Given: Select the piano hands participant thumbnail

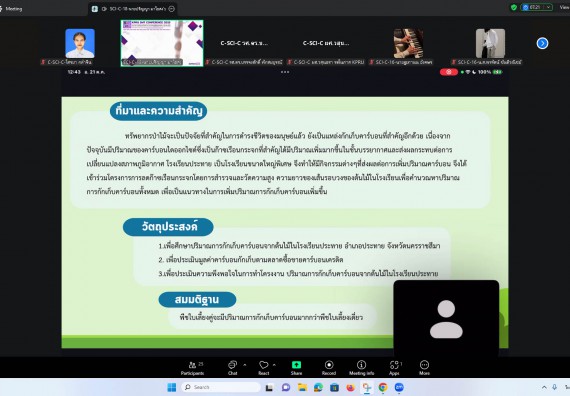Looking at the screenshot, I should (408, 43).
